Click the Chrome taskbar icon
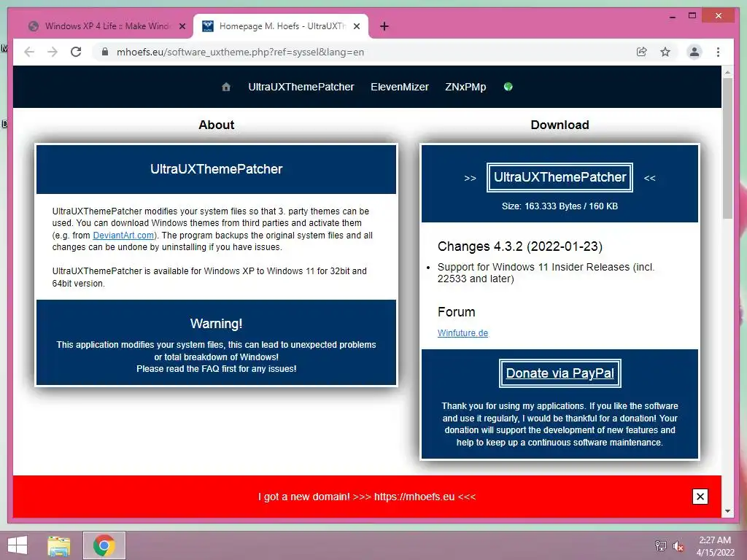747x560 pixels. 104,545
